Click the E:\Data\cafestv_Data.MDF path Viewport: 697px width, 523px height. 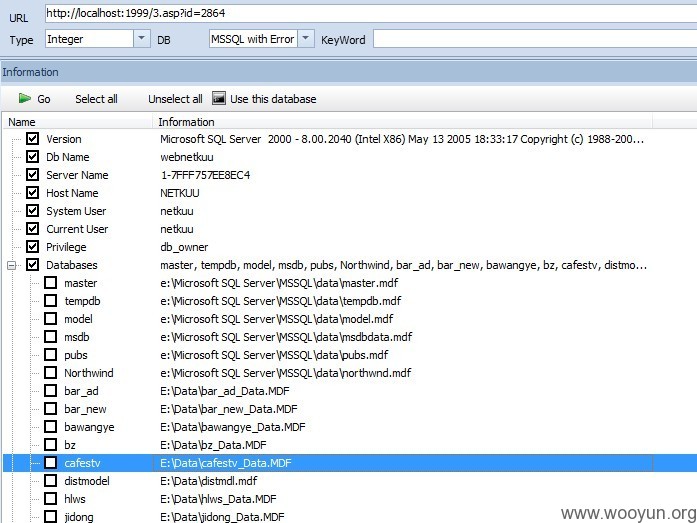click(226, 463)
